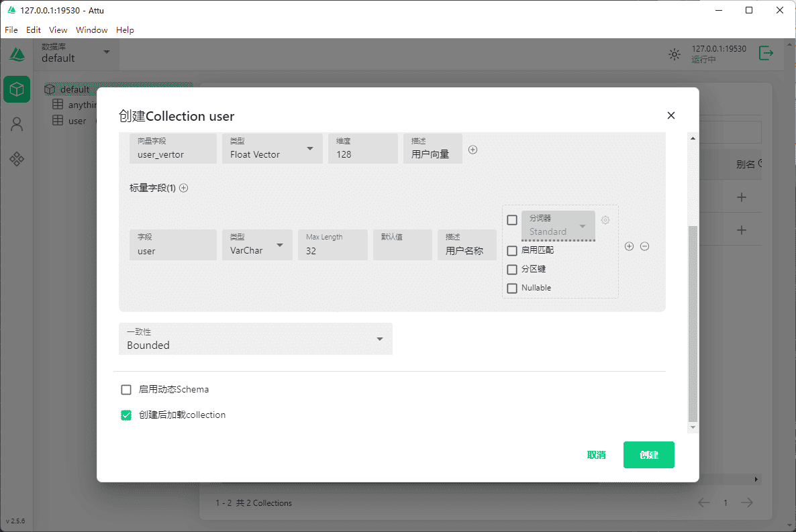This screenshot has height=532, width=796.
Task: Check the 分区键 checkbox
Action: (x=512, y=270)
